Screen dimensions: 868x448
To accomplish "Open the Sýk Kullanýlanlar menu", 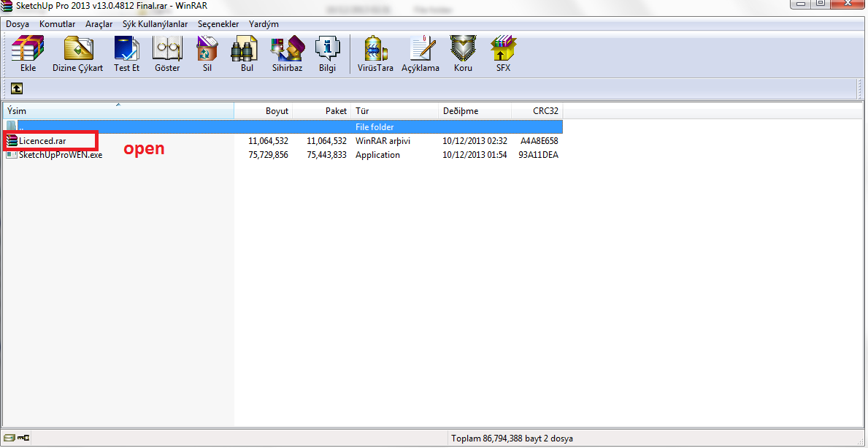I will (155, 24).
